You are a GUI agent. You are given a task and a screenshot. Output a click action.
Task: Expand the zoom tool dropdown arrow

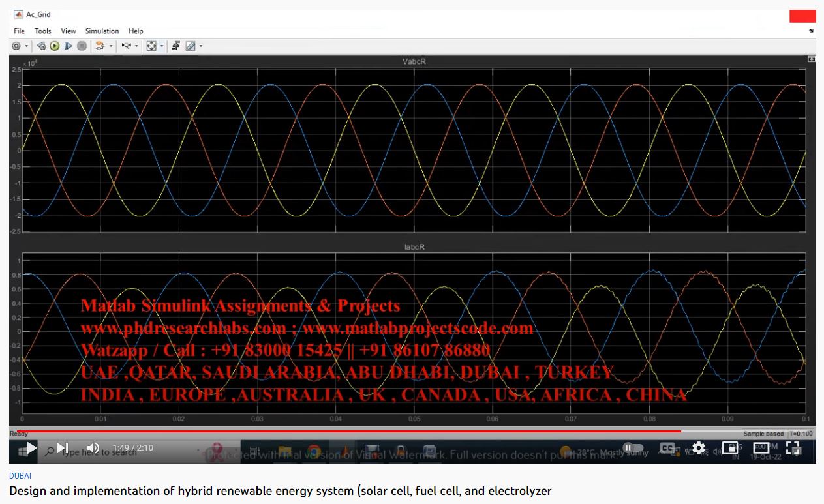(136, 46)
